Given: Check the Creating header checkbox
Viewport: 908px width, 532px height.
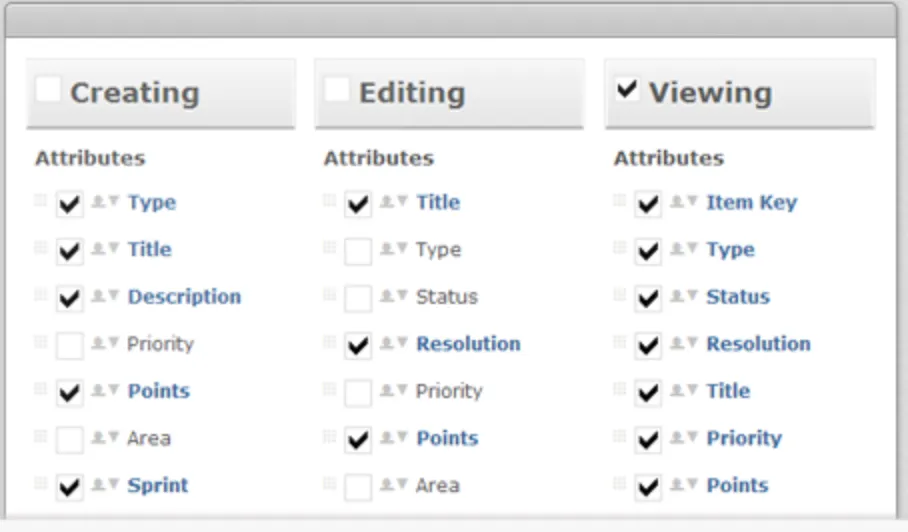Looking at the screenshot, I should click(48, 89).
